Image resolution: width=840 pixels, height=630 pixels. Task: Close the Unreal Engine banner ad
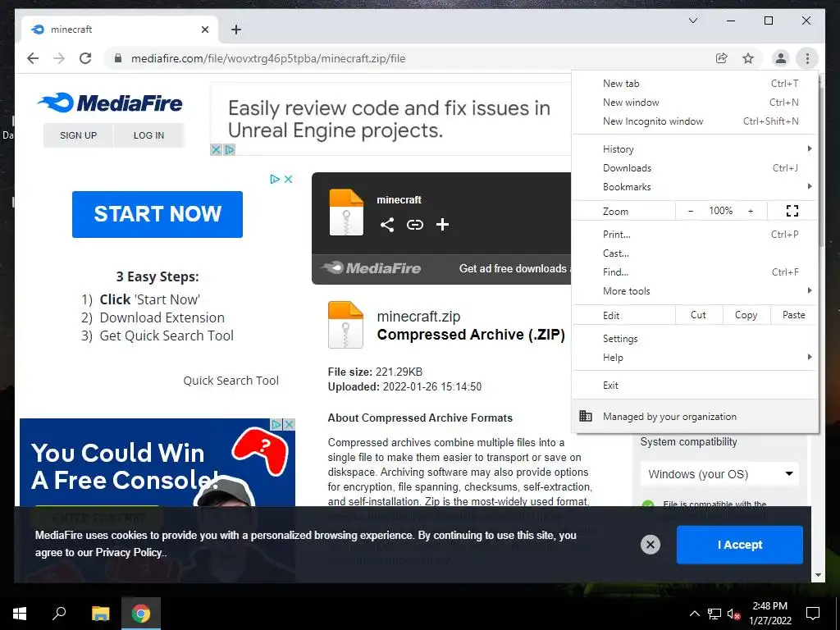pos(216,150)
